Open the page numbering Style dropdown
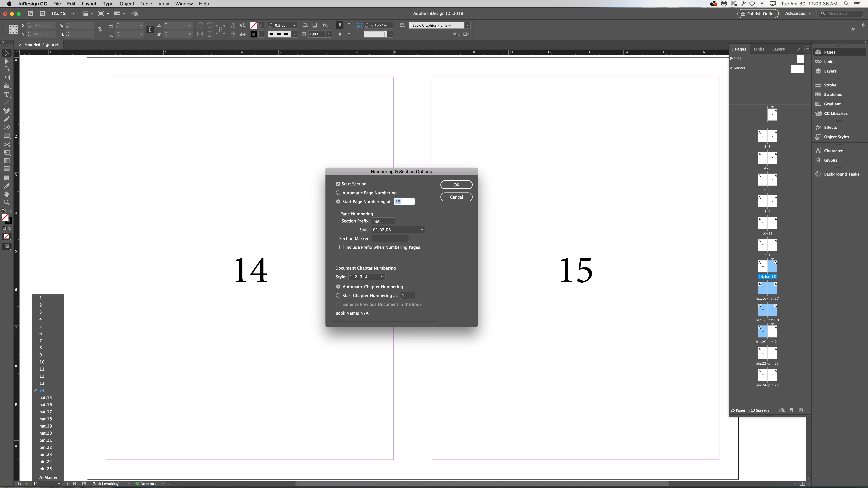This screenshot has width=868, height=488. (x=398, y=230)
